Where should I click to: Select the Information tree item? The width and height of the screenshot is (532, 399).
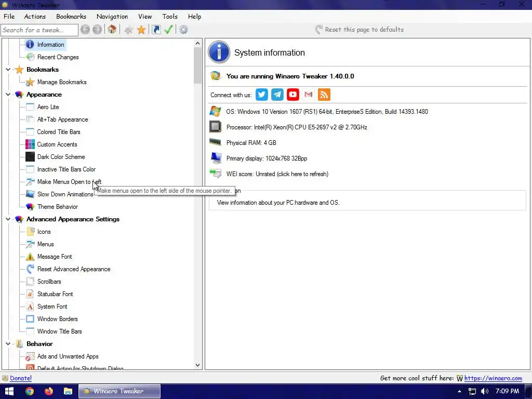[50, 45]
